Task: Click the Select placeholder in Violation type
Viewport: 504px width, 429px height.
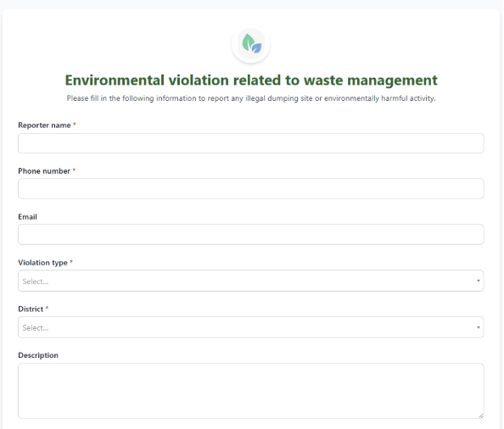Action: pos(36,281)
